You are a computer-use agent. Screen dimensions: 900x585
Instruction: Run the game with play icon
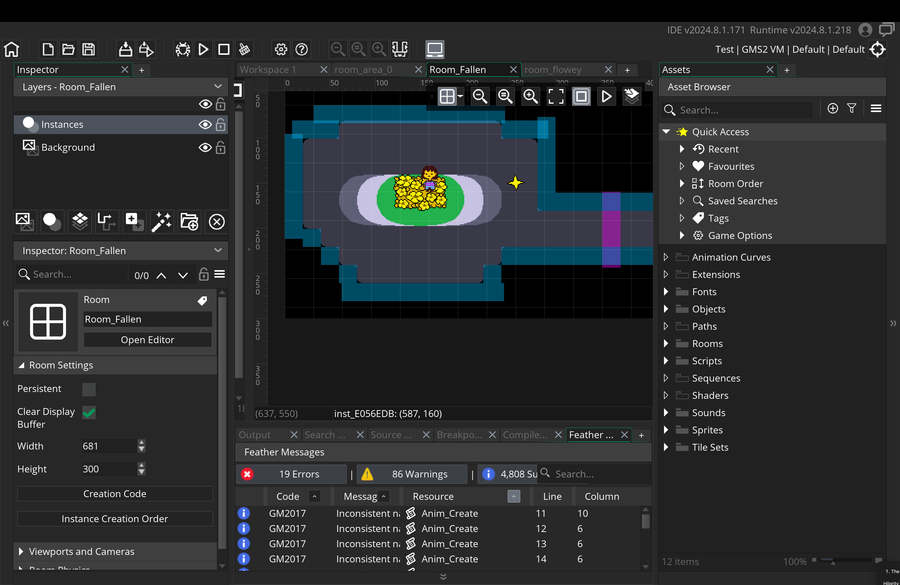[x=203, y=49]
